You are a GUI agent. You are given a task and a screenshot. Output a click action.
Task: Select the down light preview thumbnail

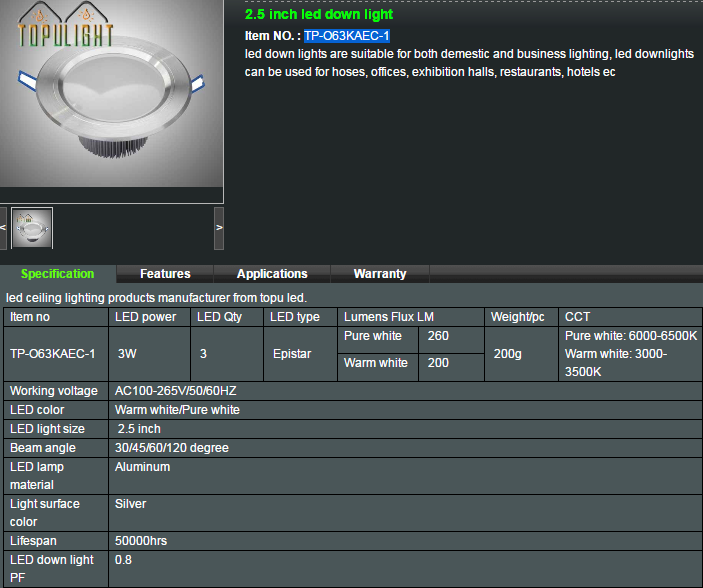pyautogui.click(x=32, y=228)
